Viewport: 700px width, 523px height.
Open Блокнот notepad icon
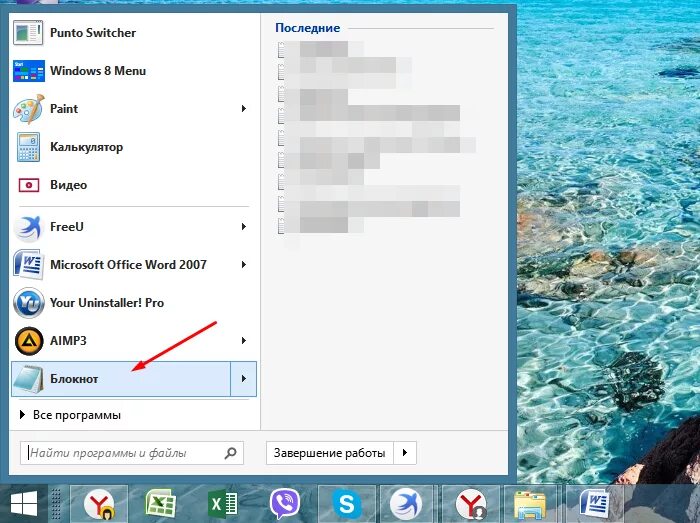(29, 379)
